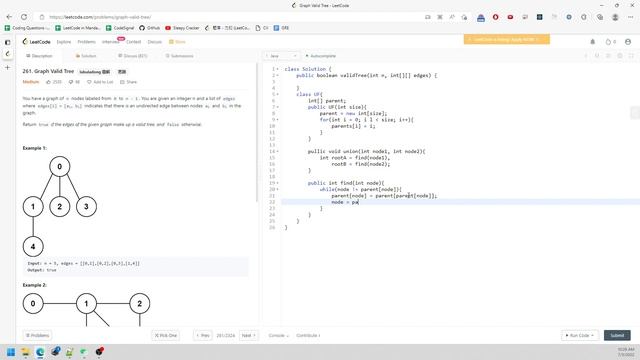Open Windows Start menu
This screenshot has height=360, width=640.
point(11,352)
